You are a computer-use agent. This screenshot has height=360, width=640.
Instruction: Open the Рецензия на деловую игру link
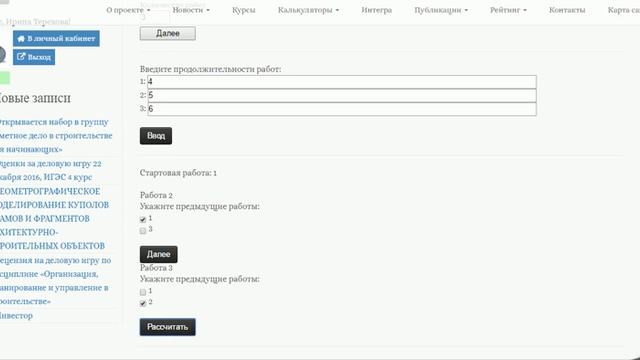(x=56, y=281)
